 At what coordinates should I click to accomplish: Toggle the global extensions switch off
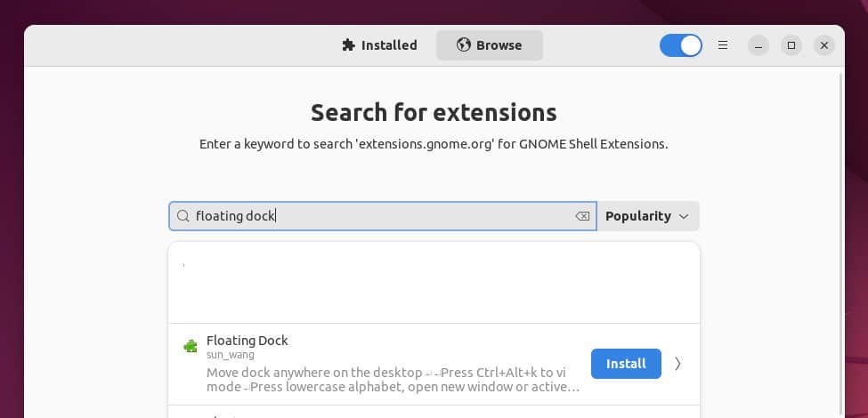click(x=681, y=45)
